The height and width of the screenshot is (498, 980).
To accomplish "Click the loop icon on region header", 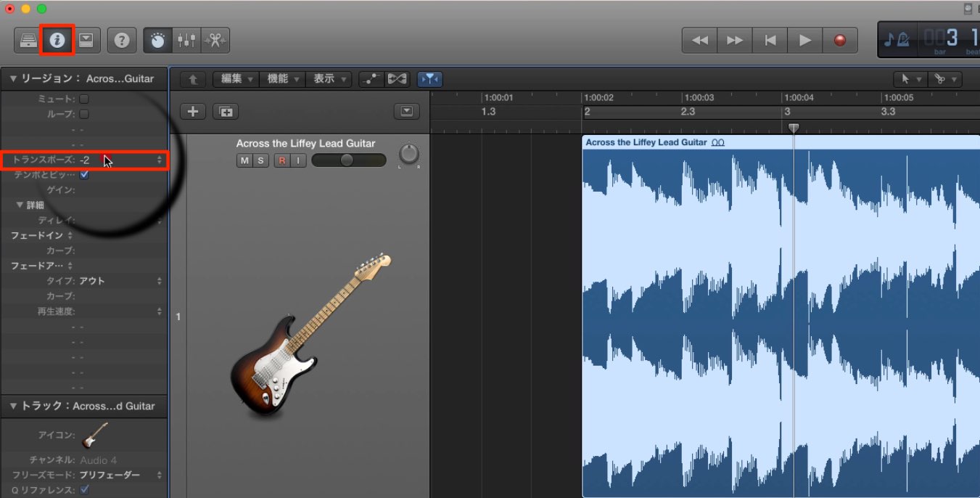I will (x=718, y=143).
